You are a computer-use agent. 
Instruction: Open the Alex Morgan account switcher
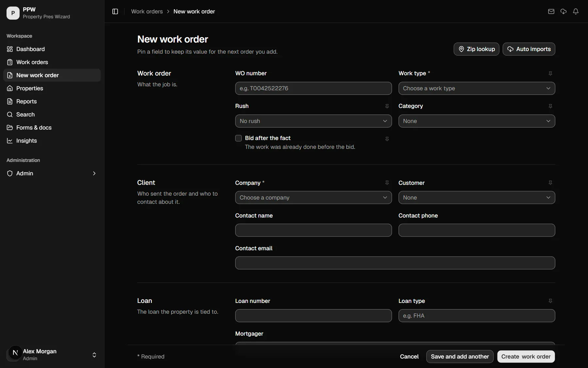coord(52,355)
